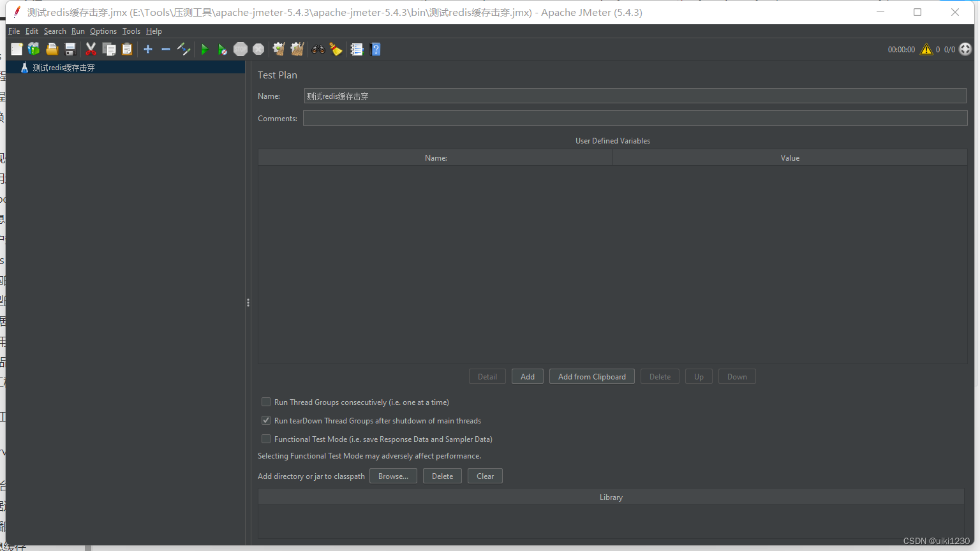Click the remote threads status icon
Image resolution: width=980 pixels, height=551 pixels.
pos(965,49)
